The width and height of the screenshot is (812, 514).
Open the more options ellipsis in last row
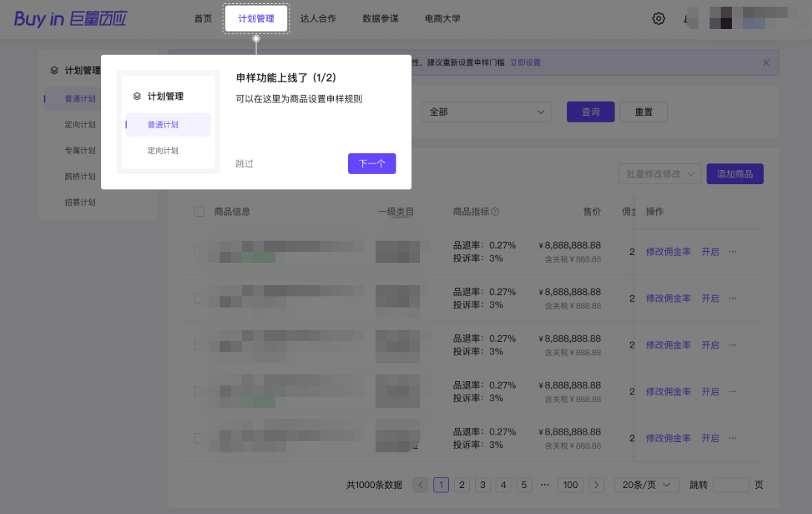pyautogui.click(x=733, y=438)
